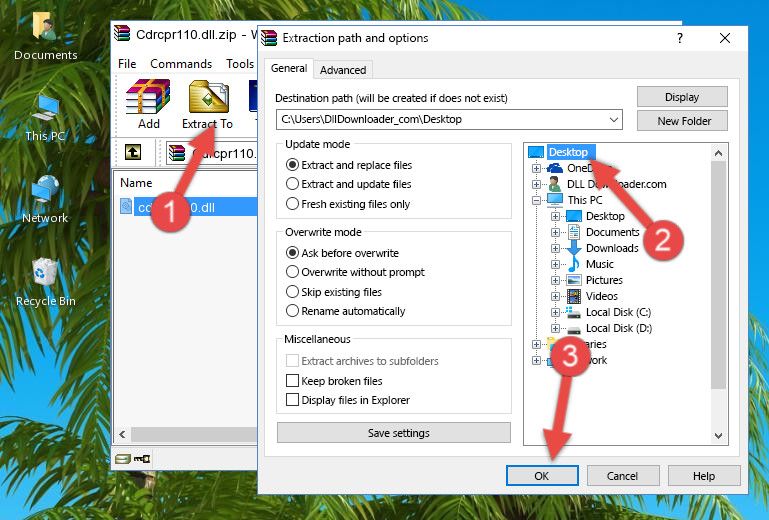The width and height of the screenshot is (769, 520).
Task: Select Skip existing files option
Action: point(292,292)
